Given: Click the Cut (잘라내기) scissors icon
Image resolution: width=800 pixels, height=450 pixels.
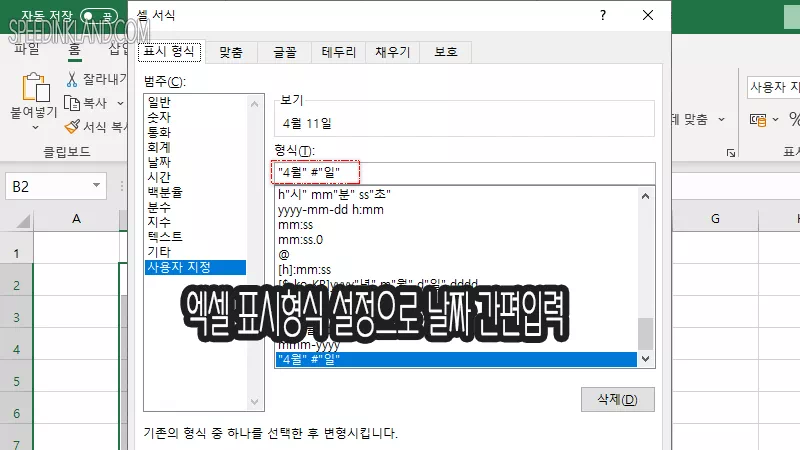Looking at the screenshot, I should pyautogui.click(x=73, y=79).
